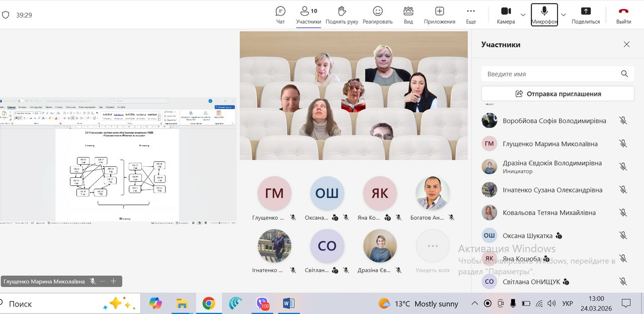Click the Share screen icon
The image size is (644, 314).
[586, 11]
